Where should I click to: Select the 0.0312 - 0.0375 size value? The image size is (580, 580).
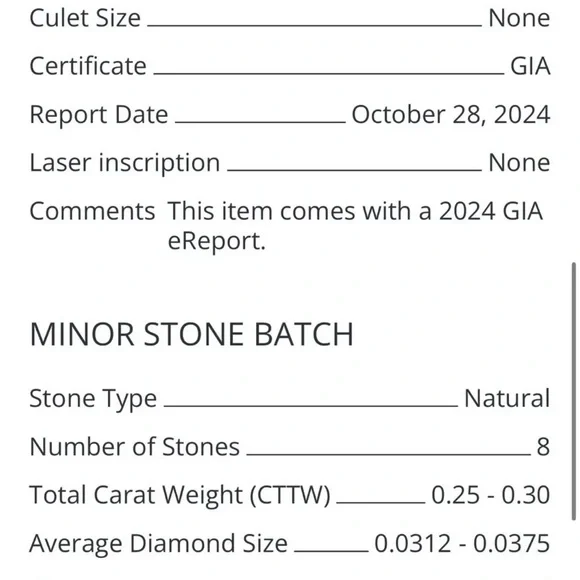(462, 543)
